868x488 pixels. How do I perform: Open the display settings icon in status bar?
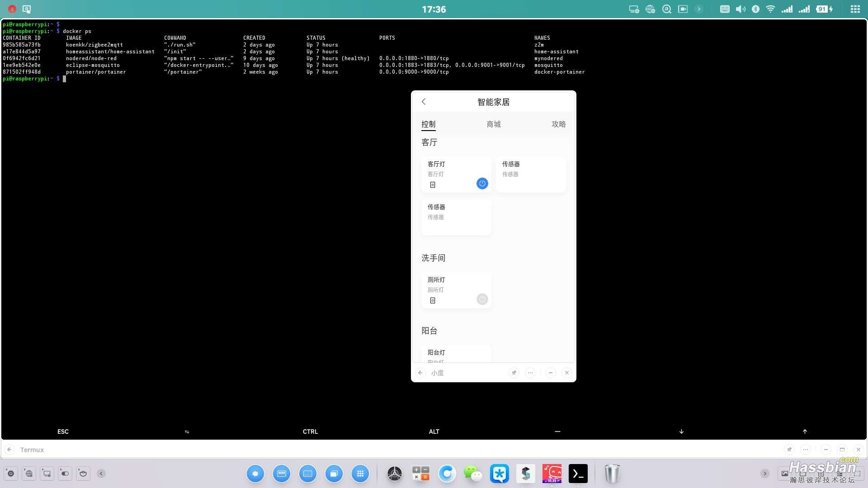[x=634, y=9]
